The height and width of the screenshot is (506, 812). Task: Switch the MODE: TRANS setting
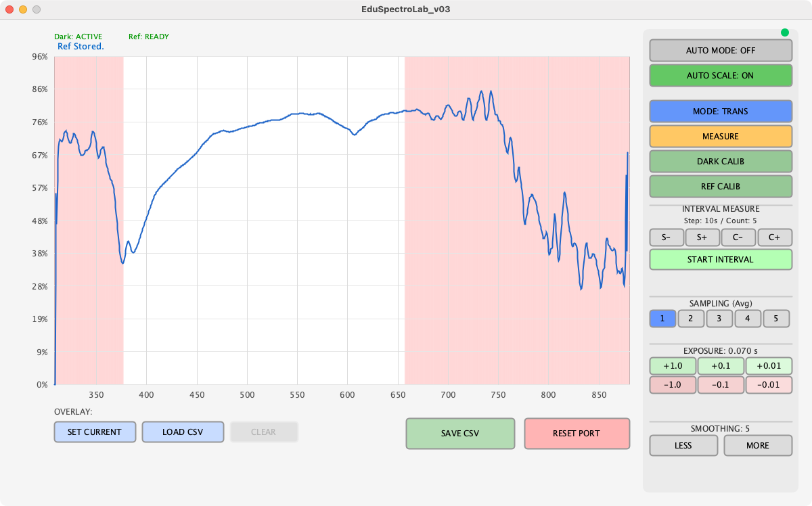tap(721, 112)
